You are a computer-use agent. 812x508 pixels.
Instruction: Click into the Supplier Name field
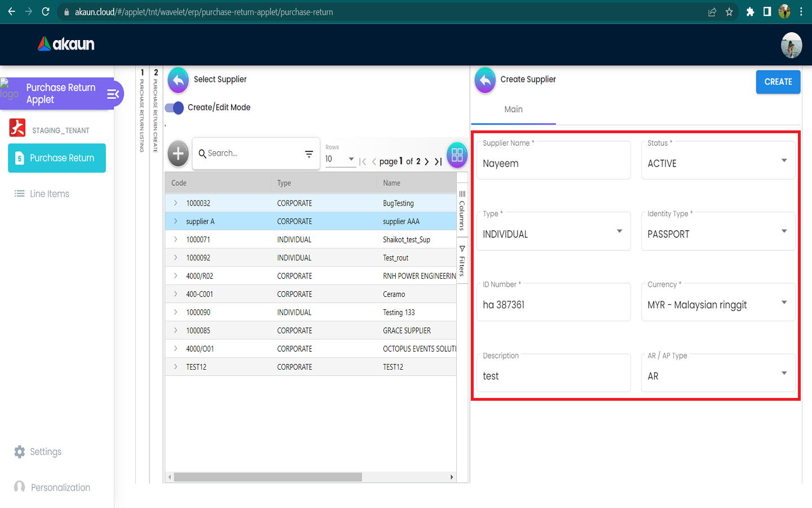click(x=553, y=164)
